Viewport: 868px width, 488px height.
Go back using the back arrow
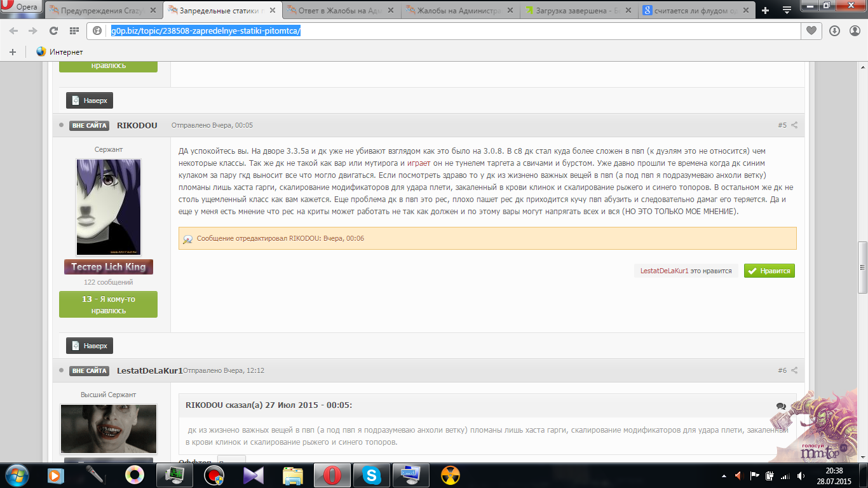pos(13,30)
